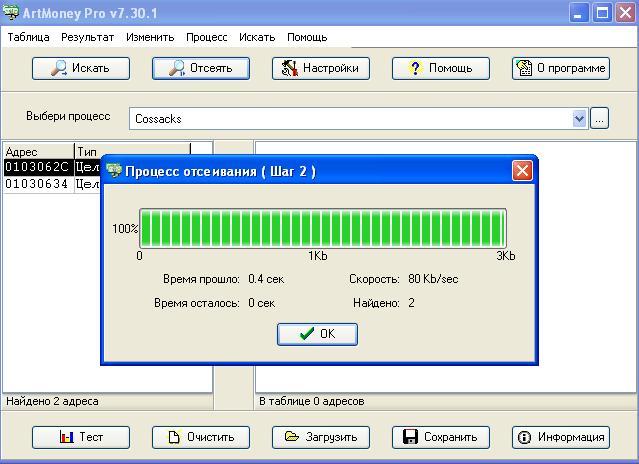This screenshot has width=639, height=464.
Task: Click the Адрес column header
Action: click(39, 152)
